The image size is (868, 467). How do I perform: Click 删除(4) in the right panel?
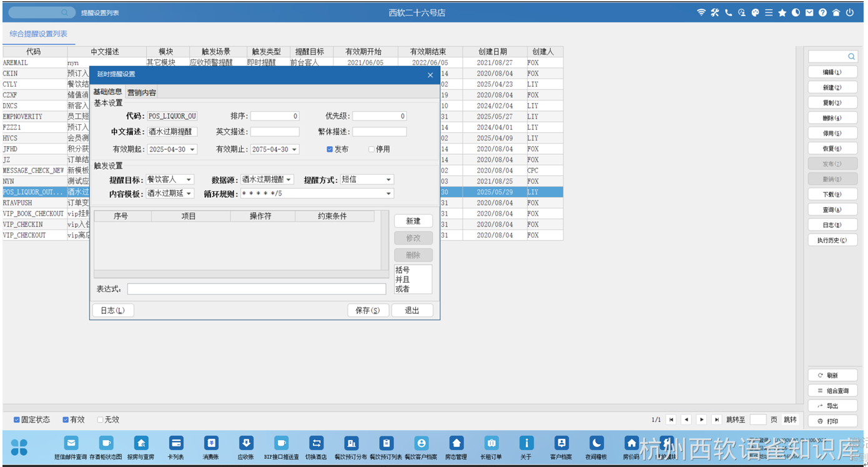point(832,118)
